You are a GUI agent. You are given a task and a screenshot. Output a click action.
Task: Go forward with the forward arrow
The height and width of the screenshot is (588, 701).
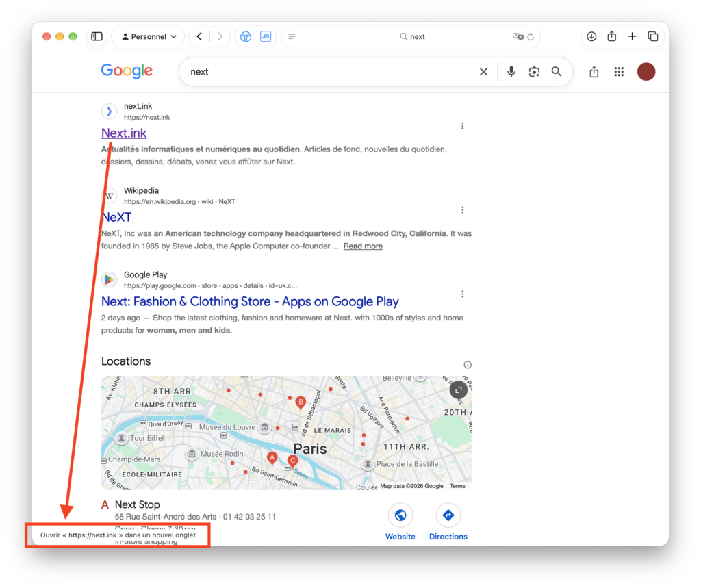point(220,37)
